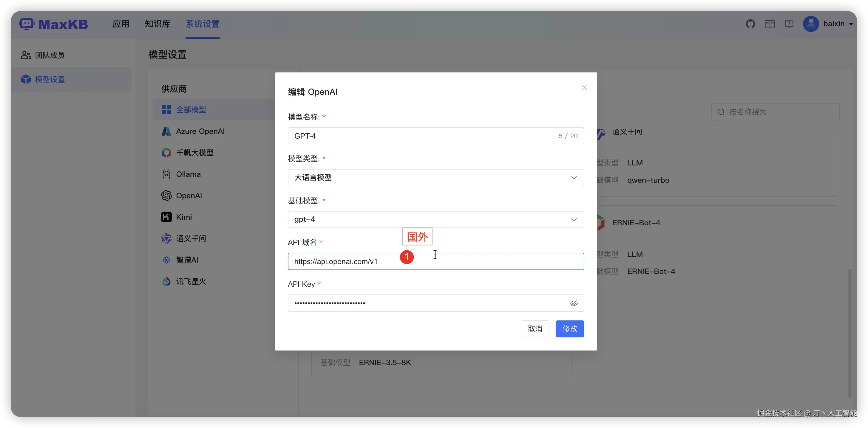Select the 讯飞星火 provider icon
Viewport: 868px width, 428px height.
[166, 282]
